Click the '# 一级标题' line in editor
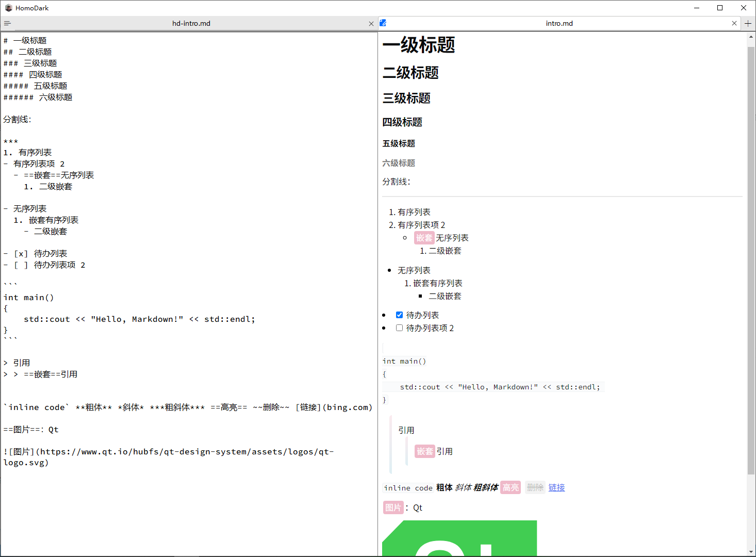Viewport: 756px width, 557px height. pos(25,40)
